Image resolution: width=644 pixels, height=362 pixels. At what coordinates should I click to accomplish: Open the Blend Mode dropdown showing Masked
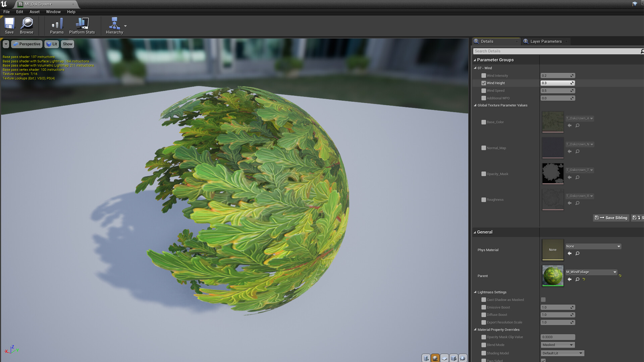[x=557, y=345]
